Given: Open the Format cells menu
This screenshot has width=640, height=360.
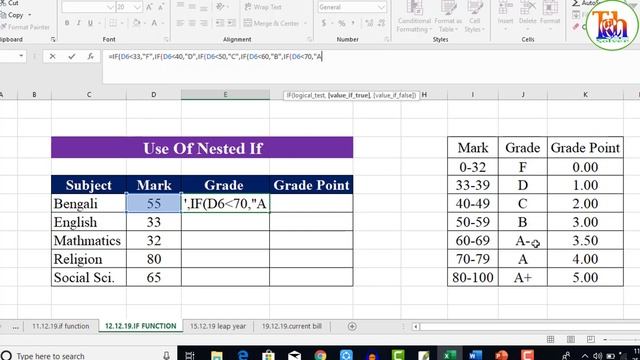Looking at the screenshot, I should tap(550, 17).
